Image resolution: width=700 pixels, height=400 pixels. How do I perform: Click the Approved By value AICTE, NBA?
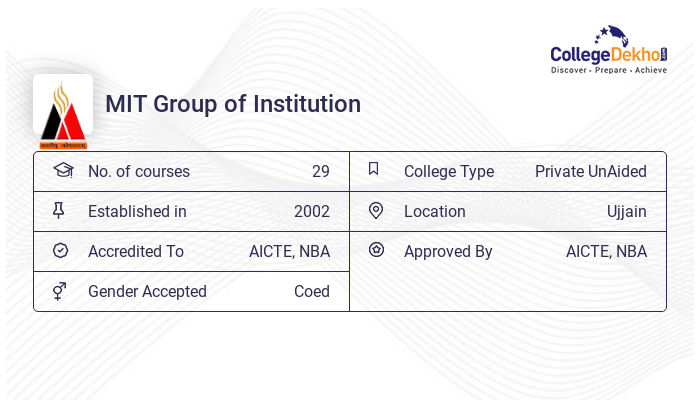click(x=606, y=251)
